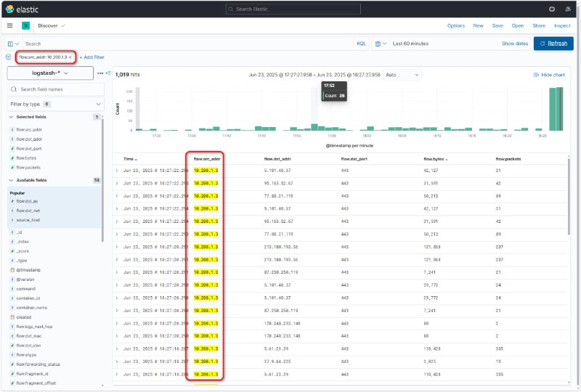Select source_host in Popular fields
Viewport: 581px width, 392px height.
(x=28, y=220)
